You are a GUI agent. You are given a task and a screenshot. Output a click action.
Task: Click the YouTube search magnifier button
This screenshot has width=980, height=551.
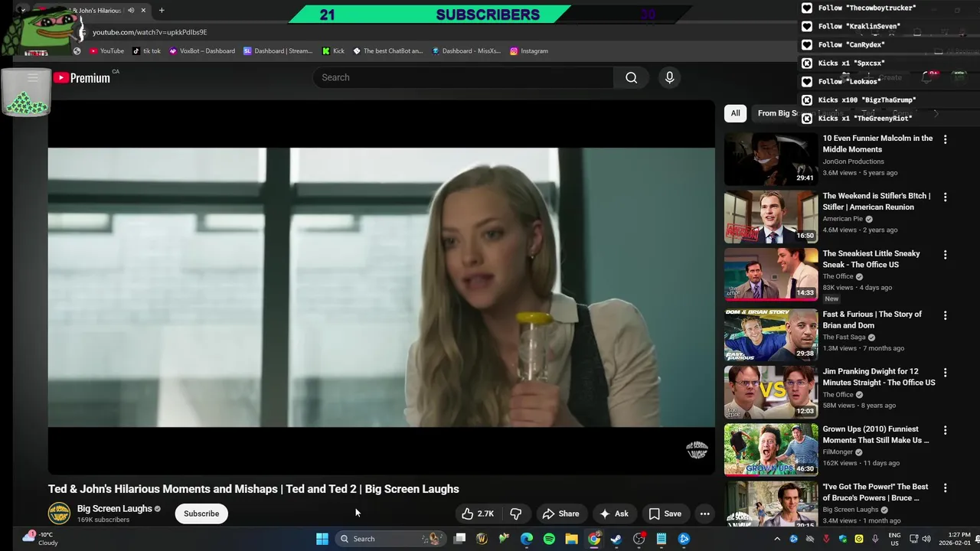click(631, 77)
